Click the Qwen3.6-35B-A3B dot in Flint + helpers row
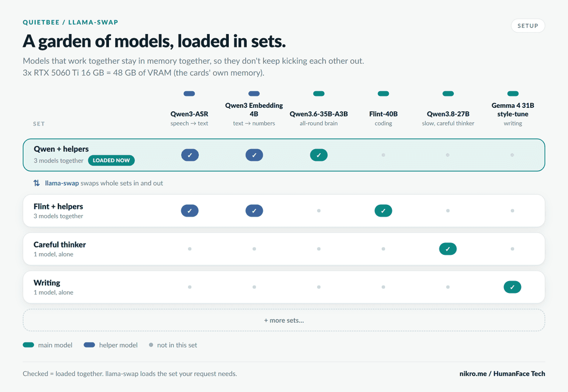This screenshot has width=568, height=392. coord(319,210)
